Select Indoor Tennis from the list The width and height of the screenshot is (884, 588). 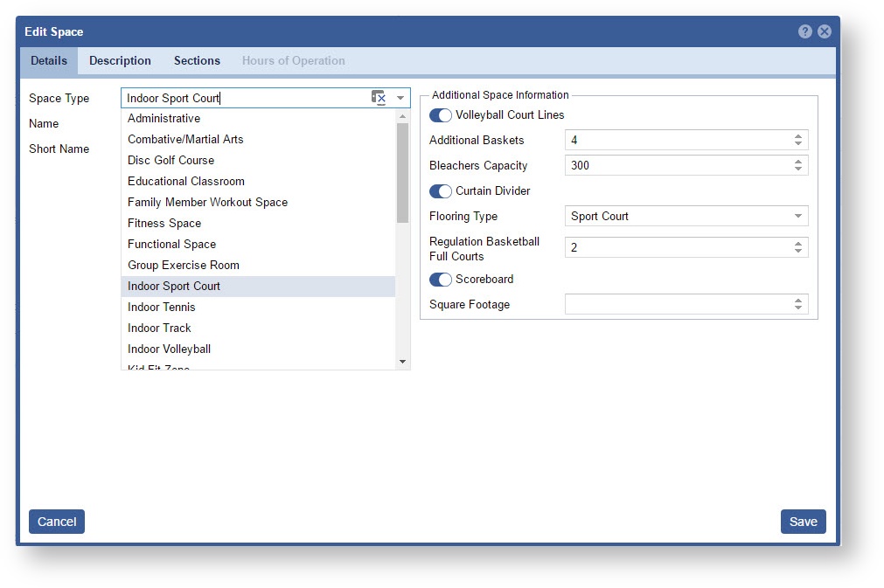(x=162, y=308)
